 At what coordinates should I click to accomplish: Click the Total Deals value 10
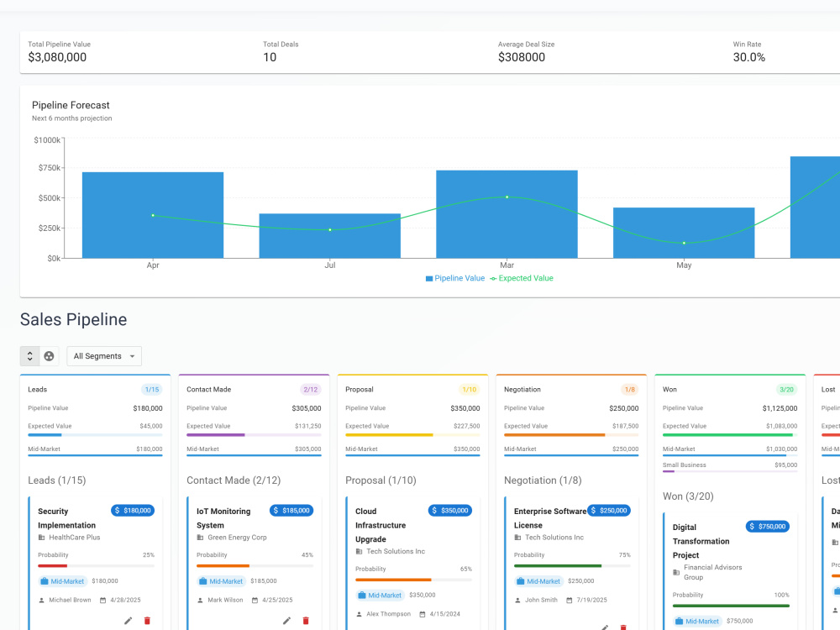click(270, 57)
